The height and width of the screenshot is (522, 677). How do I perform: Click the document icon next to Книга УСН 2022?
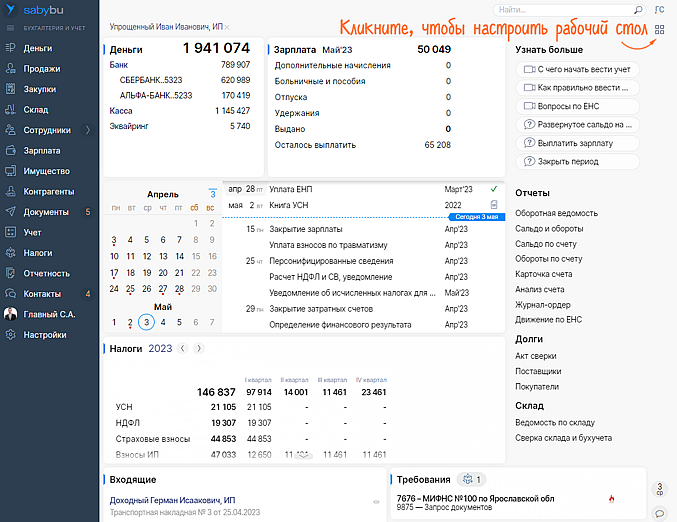pos(493,205)
